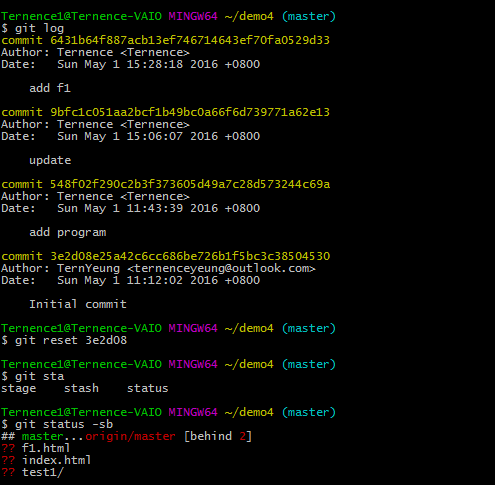This screenshot has width=495, height=485.
Task: Click the commit message 'add program'
Action: (x=68, y=232)
